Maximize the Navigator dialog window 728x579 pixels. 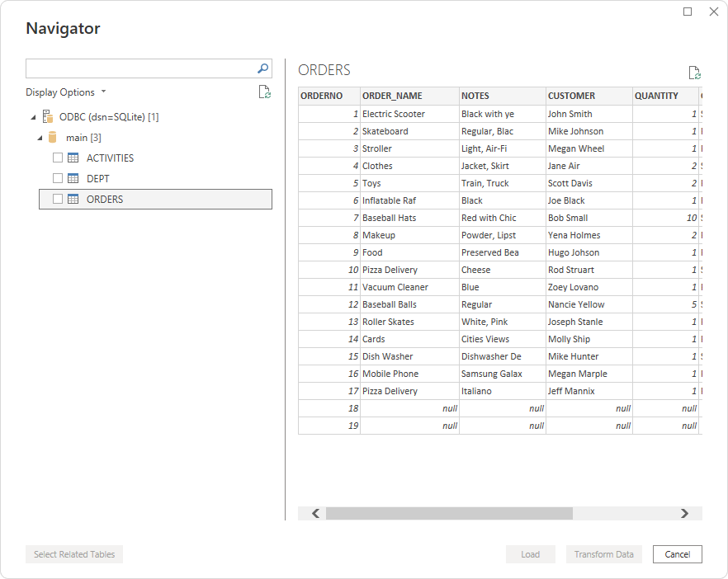point(688,12)
